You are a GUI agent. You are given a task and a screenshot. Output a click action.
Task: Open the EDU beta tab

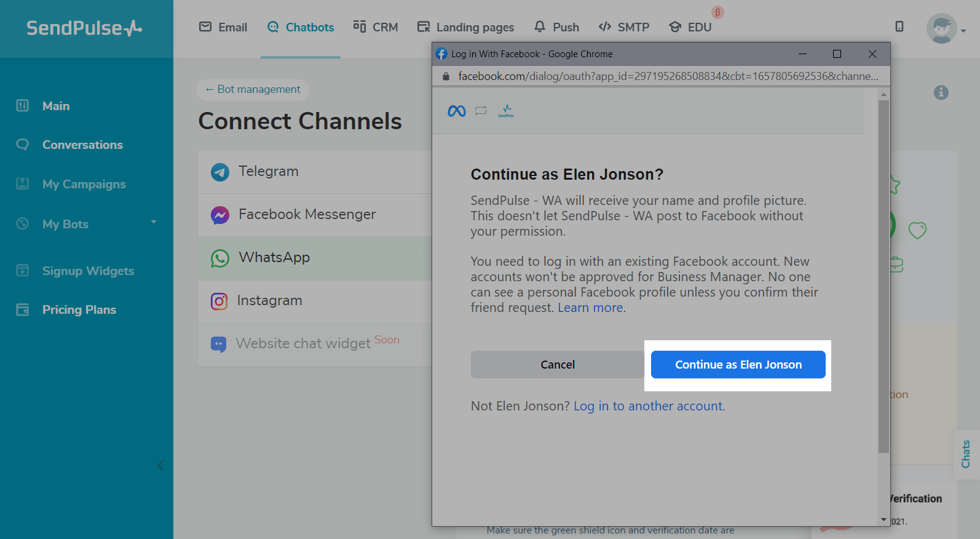click(690, 27)
